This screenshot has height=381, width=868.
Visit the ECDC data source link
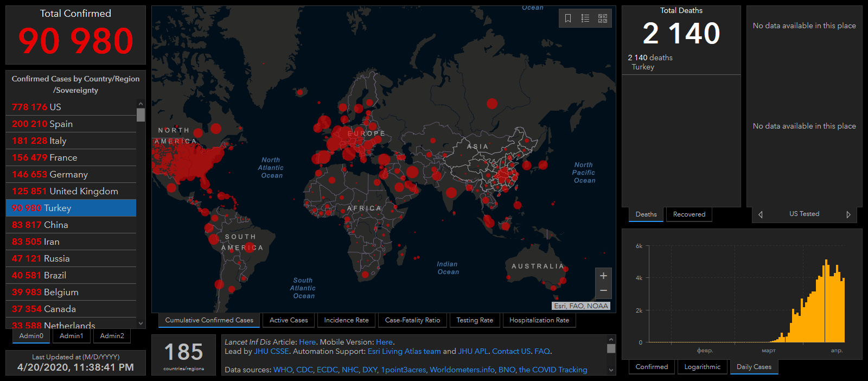(x=327, y=370)
